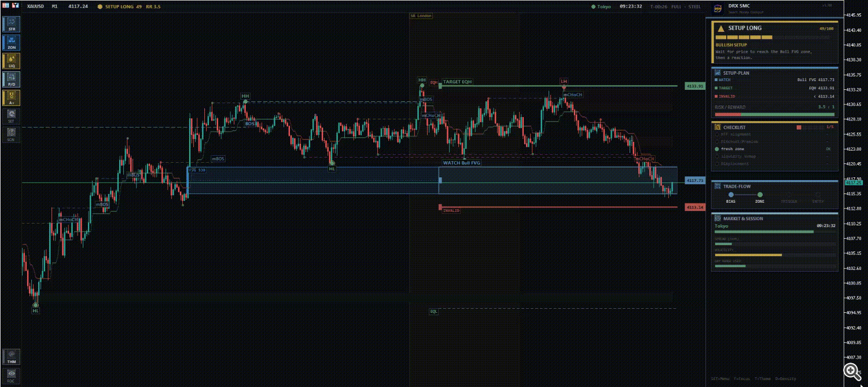Click the Risk / Reward ratio bar

(x=775, y=114)
